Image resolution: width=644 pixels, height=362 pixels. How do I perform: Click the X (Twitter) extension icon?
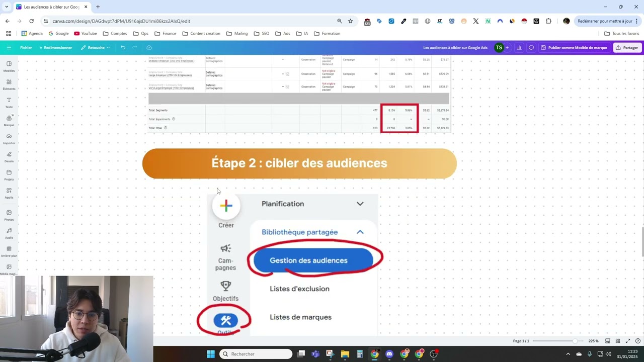click(476, 21)
